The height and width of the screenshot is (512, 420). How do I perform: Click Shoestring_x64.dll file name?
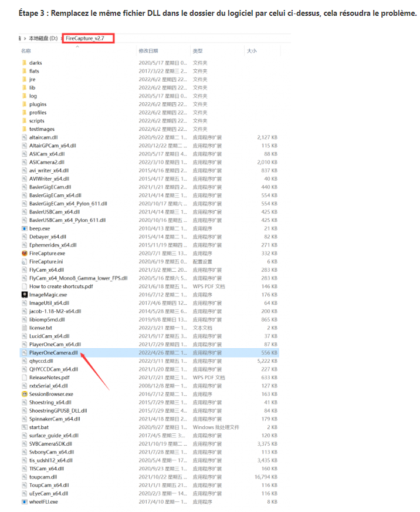click(x=50, y=403)
